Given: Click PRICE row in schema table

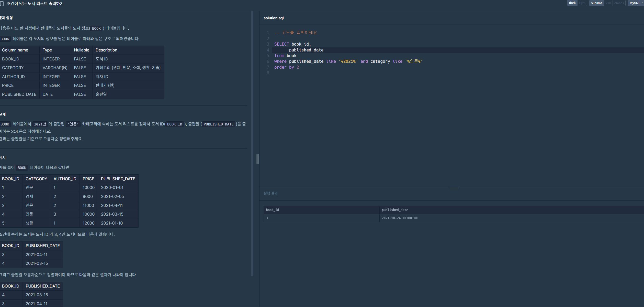Looking at the screenshot, I should pyautogui.click(x=82, y=86).
